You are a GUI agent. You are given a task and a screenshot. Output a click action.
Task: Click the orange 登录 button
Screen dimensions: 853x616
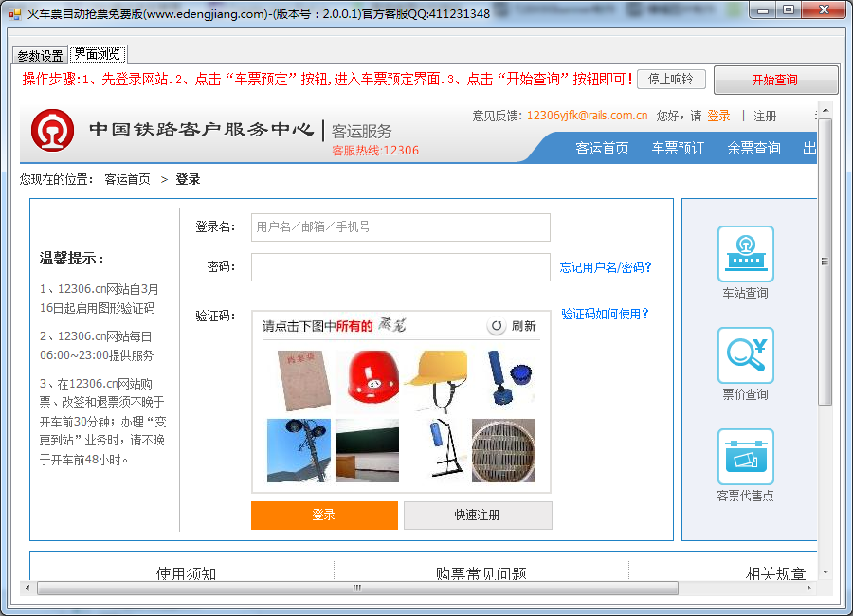pyautogui.click(x=324, y=516)
